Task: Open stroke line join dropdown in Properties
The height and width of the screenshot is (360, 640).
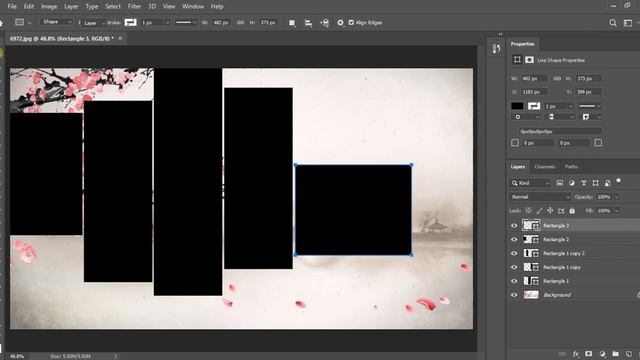Action: [x=591, y=117]
